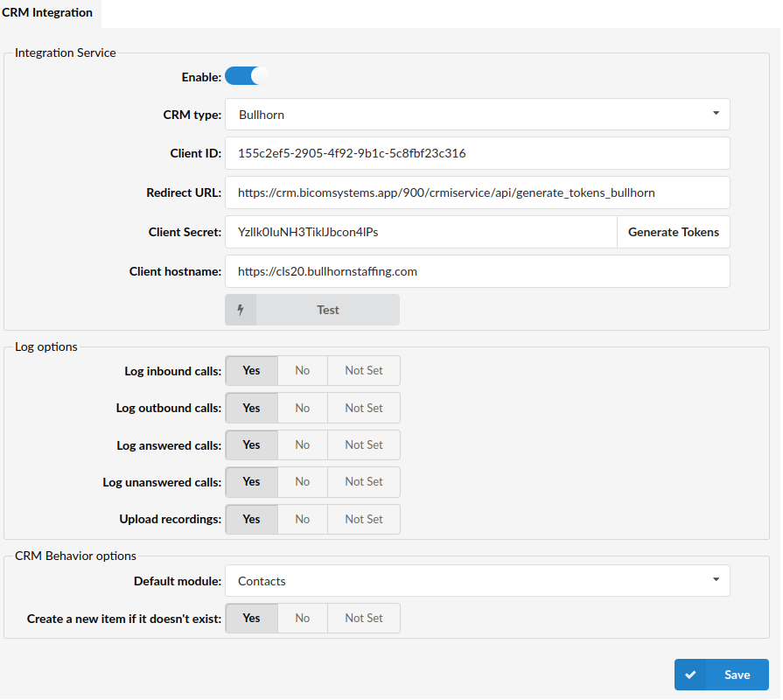The width and height of the screenshot is (783, 700).
Task: Choose Not Set for Create a new item
Action: tap(364, 618)
